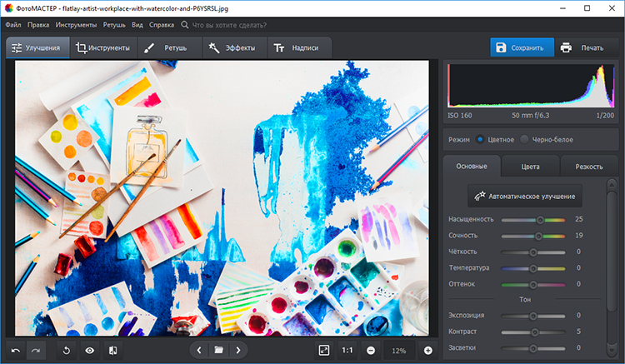Open the Файл menu

[x=12, y=25]
